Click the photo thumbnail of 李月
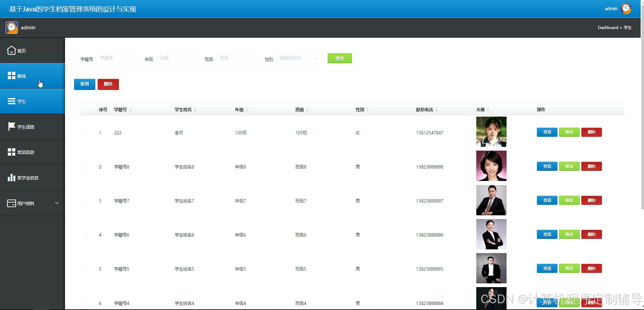 point(491,132)
